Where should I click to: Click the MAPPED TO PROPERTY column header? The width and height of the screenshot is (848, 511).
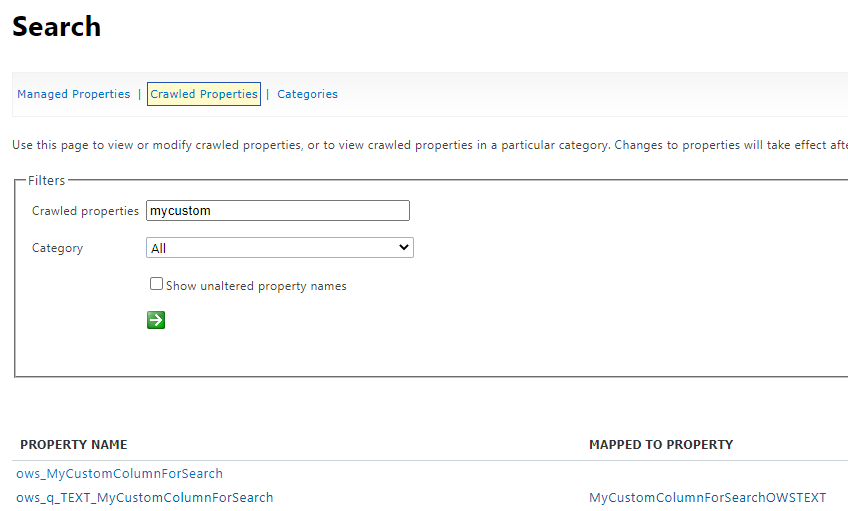click(x=661, y=444)
